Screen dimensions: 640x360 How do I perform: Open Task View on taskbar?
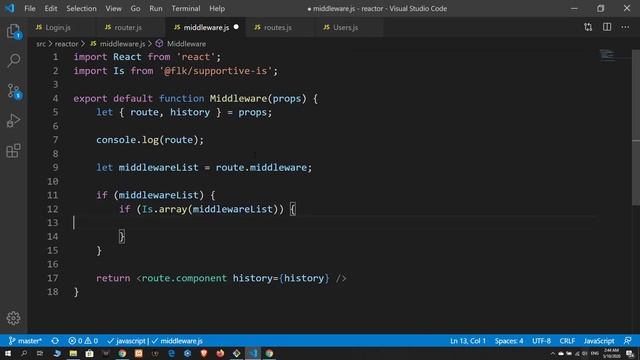pos(40,353)
